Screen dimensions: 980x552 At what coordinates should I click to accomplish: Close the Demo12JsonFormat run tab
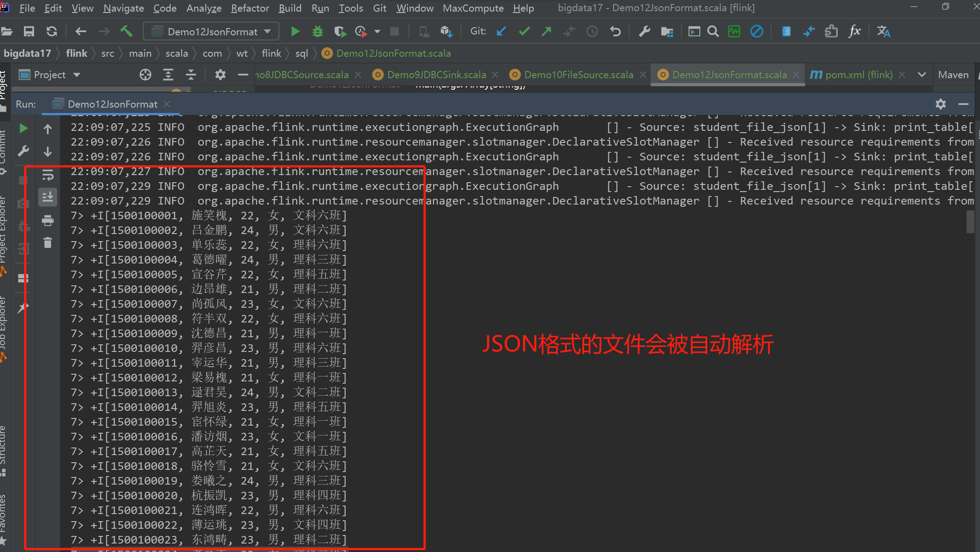pyautogui.click(x=167, y=104)
